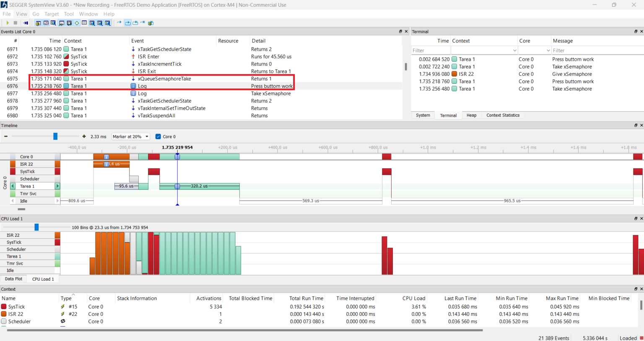Image resolution: width=644 pixels, height=341 pixels.
Task: Click left arrow beside Tarea 1 in timeline
Action: click(x=13, y=186)
